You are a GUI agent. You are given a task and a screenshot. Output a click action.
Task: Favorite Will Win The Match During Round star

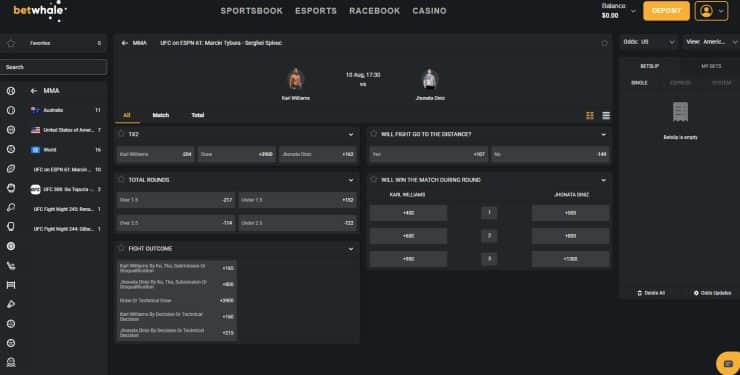[x=374, y=180]
